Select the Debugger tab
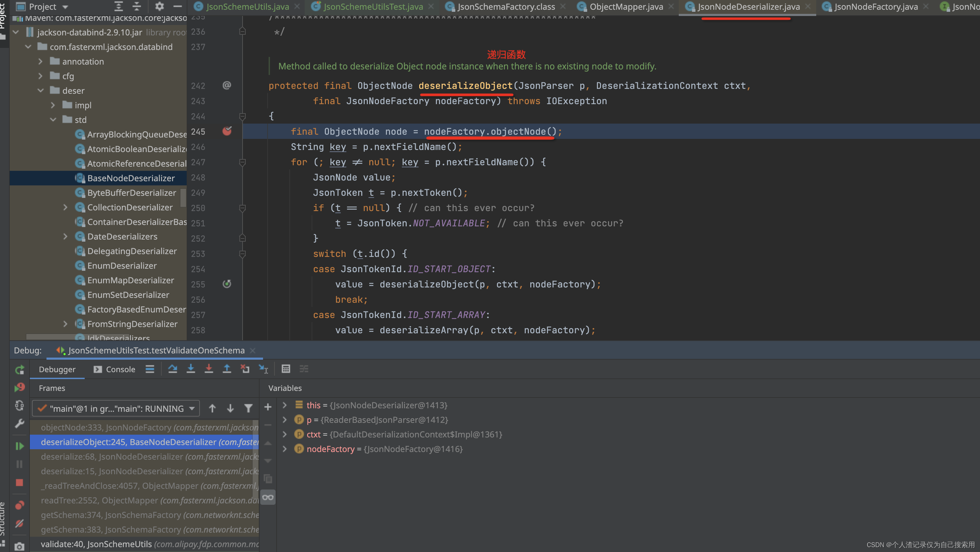Viewport: 980px width, 552px height. coord(57,369)
